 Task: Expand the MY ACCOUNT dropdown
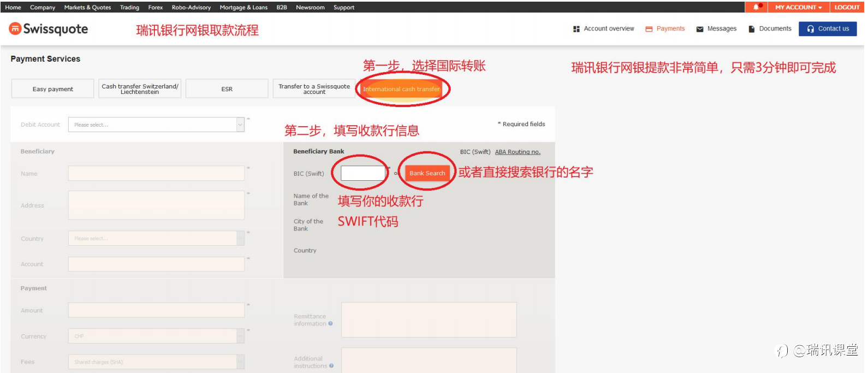pos(798,7)
